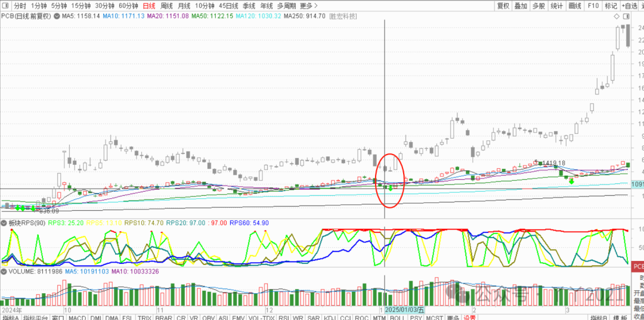Image resolution: width=644 pixels, height=320 pixels.
Task: Toggle 复权 price adjustment
Action: (x=503, y=6)
